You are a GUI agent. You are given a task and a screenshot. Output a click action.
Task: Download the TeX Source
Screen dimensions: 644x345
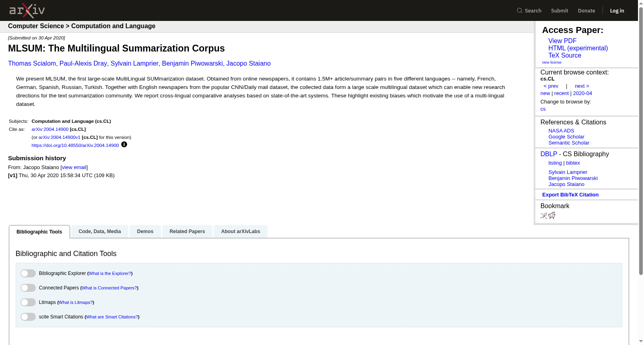coord(565,56)
